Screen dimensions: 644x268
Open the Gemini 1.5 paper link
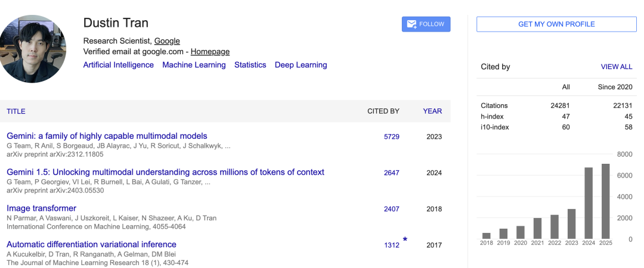tap(165, 172)
